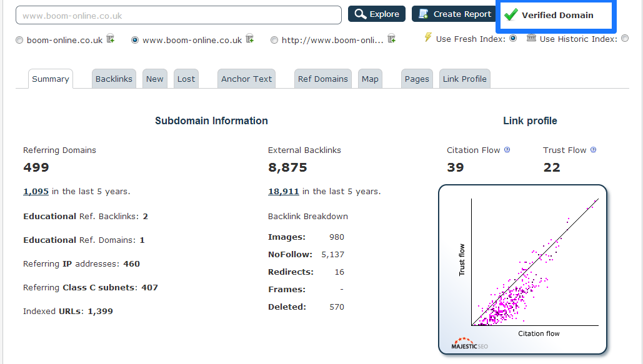Click the lightning bolt Fresh Index icon

click(428, 38)
